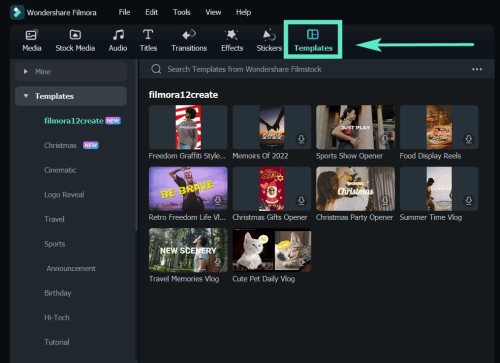Download Christmas Gifts Opener template
The height and width of the screenshot is (363, 500).
coord(301,200)
